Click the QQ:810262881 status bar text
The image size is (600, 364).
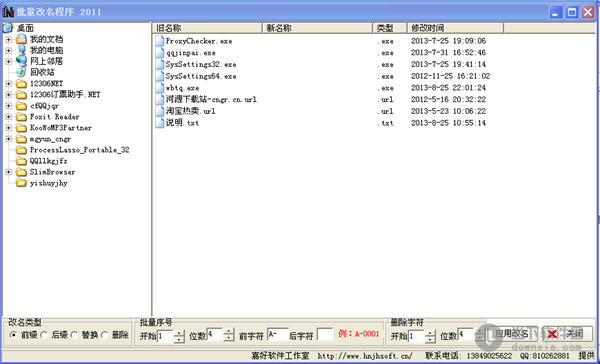545,356
